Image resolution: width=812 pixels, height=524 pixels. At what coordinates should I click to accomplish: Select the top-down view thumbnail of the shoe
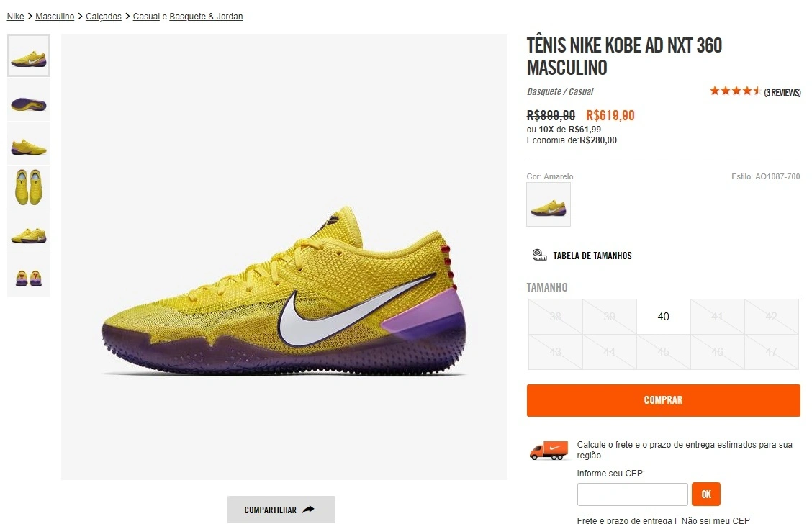[x=29, y=187]
